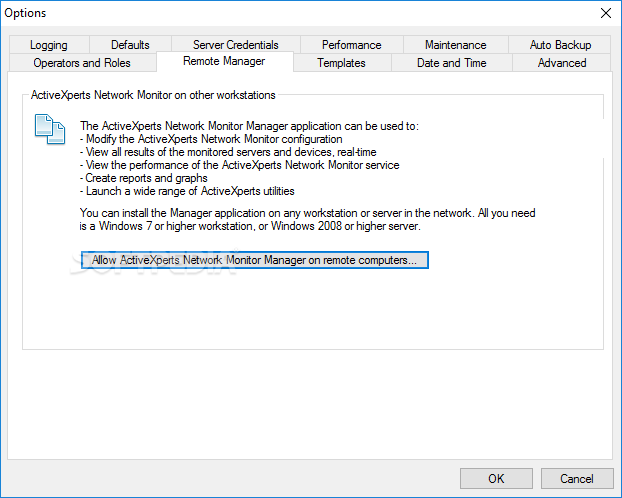Open the Auto Backup tab

(560, 44)
